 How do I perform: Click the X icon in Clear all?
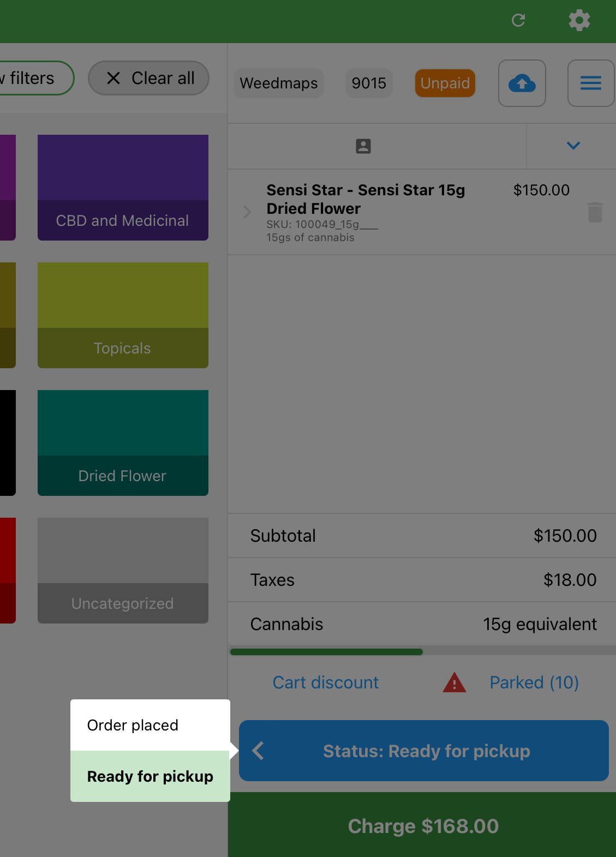tap(113, 79)
